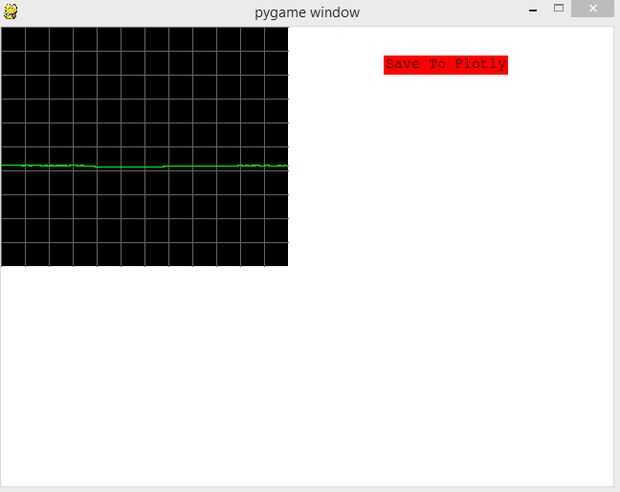Minimize the pygame window
The image size is (620, 492).
tap(533, 11)
